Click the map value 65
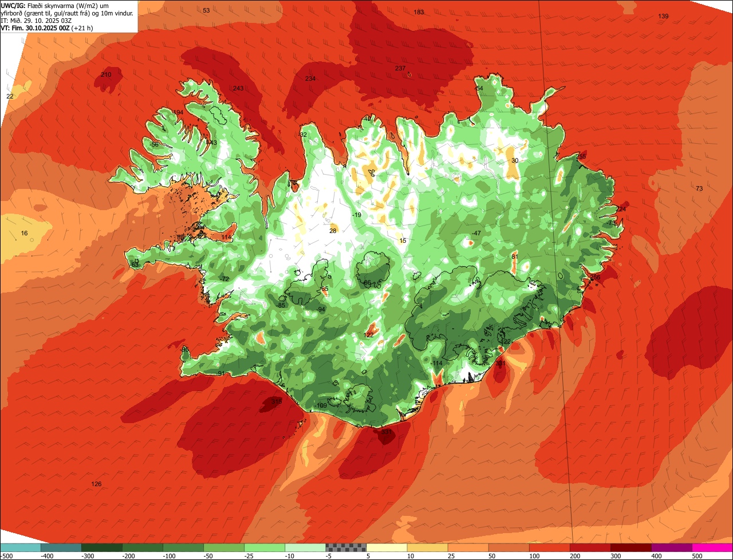Screen dimensions: 733x560 pos(325,289)
